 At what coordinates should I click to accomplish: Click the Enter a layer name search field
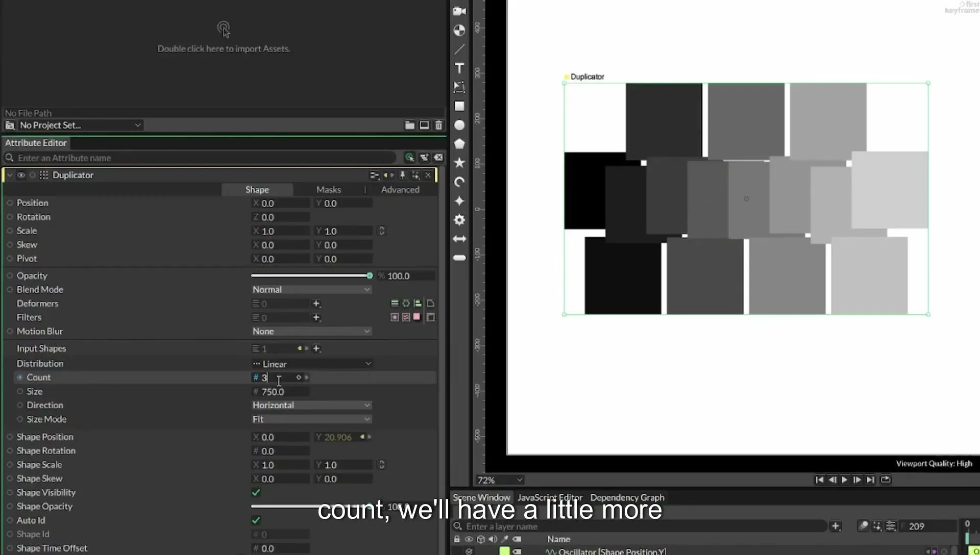tap(639, 526)
